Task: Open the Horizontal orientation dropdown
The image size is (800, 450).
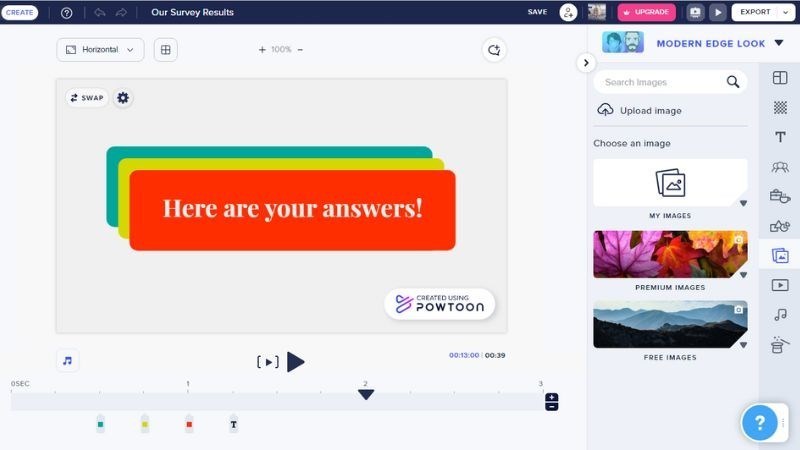Action: click(100, 49)
